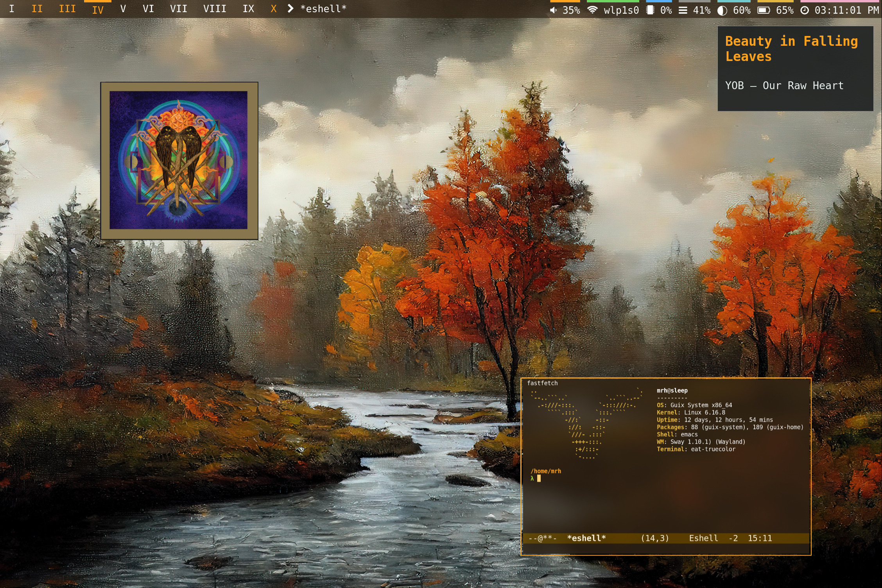Dismiss the Beauty in Falling Leaves notification
The image size is (882, 588).
[x=795, y=68]
